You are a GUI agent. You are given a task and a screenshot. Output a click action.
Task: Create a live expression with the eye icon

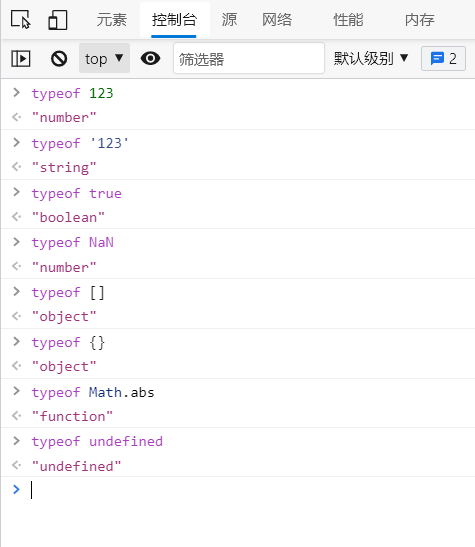click(x=150, y=58)
